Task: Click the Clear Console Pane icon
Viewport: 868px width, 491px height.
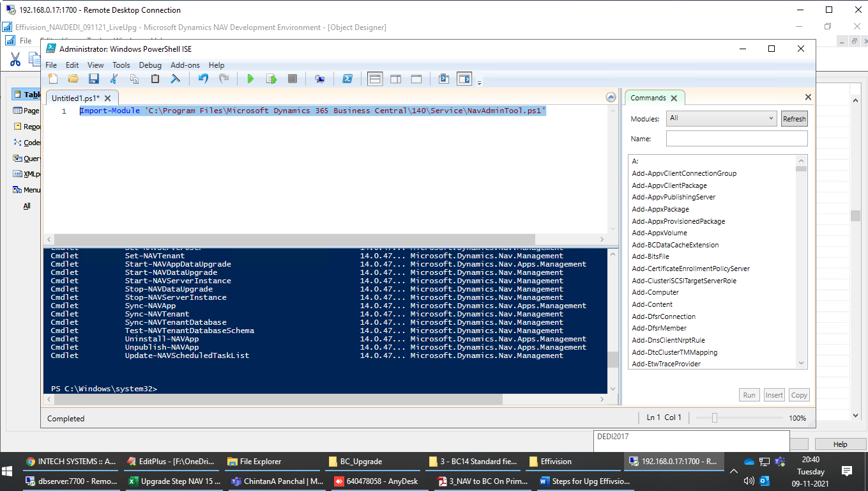Action: tap(175, 79)
